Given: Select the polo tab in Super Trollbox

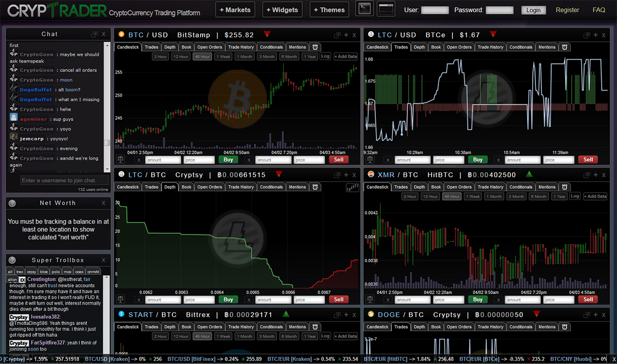Looking at the screenshot, I should [x=56, y=271].
